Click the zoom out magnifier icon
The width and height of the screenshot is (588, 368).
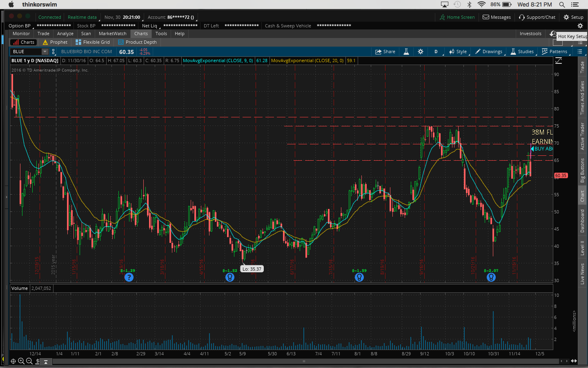[29, 361]
